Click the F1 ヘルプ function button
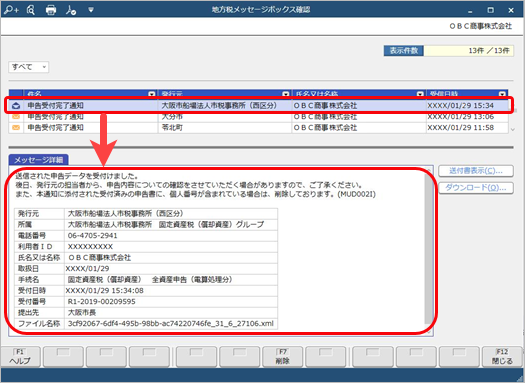This screenshot has width=525, height=383. (20, 357)
